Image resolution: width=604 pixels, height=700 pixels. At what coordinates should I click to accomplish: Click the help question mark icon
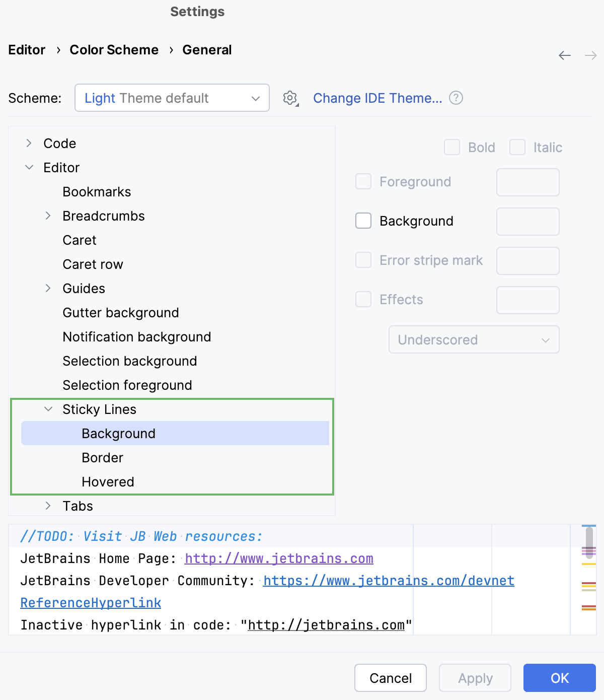pyautogui.click(x=456, y=98)
